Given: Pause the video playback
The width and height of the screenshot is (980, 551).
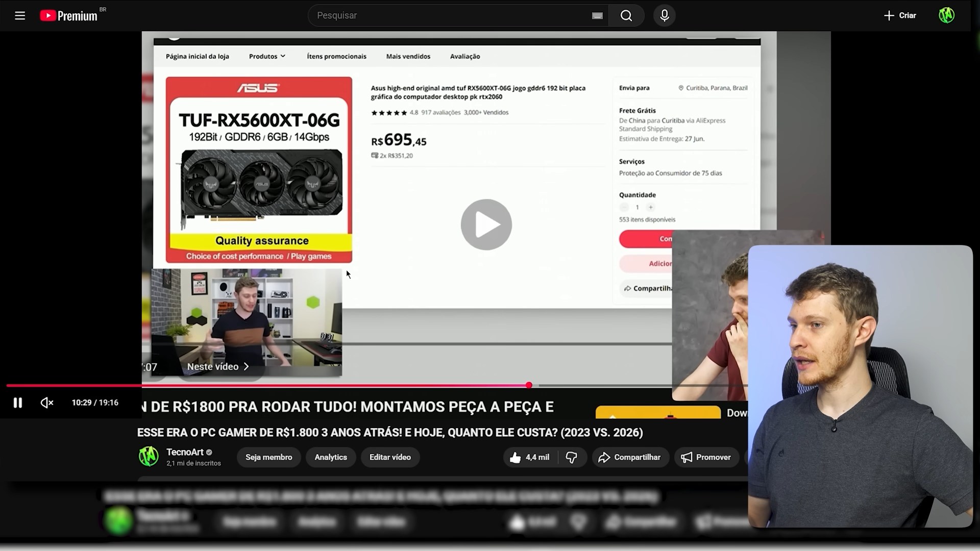Looking at the screenshot, I should [x=18, y=403].
